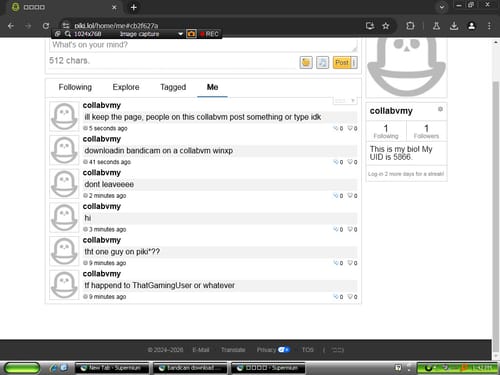Open the Extensions puzzle icon

(410, 26)
